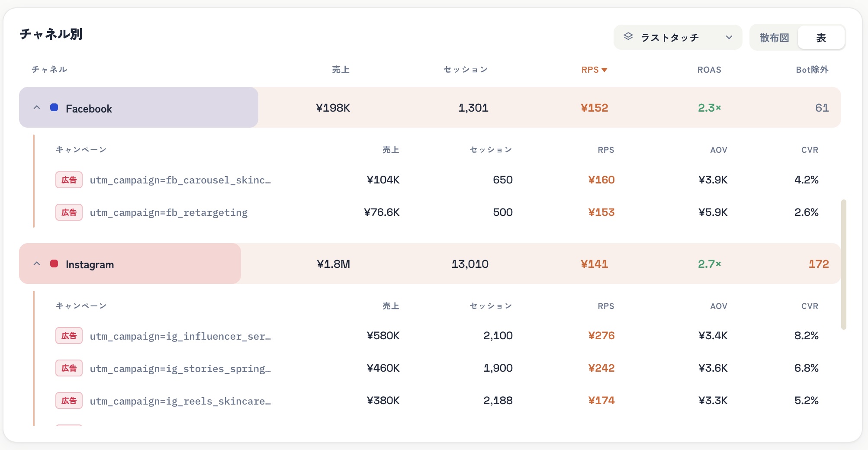The width and height of the screenshot is (868, 450).
Task: Sort by 売上 channel column header
Action: pyautogui.click(x=341, y=70)
